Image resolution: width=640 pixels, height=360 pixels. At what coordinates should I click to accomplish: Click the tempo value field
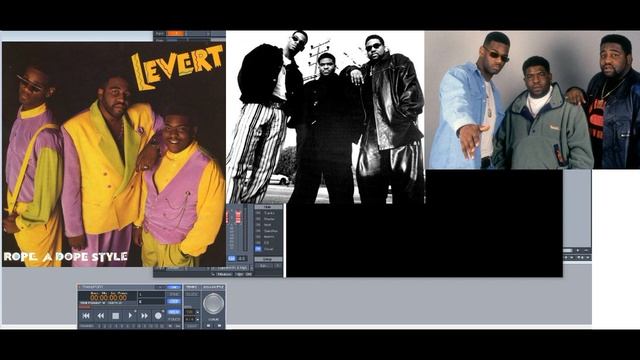point(190,312)
